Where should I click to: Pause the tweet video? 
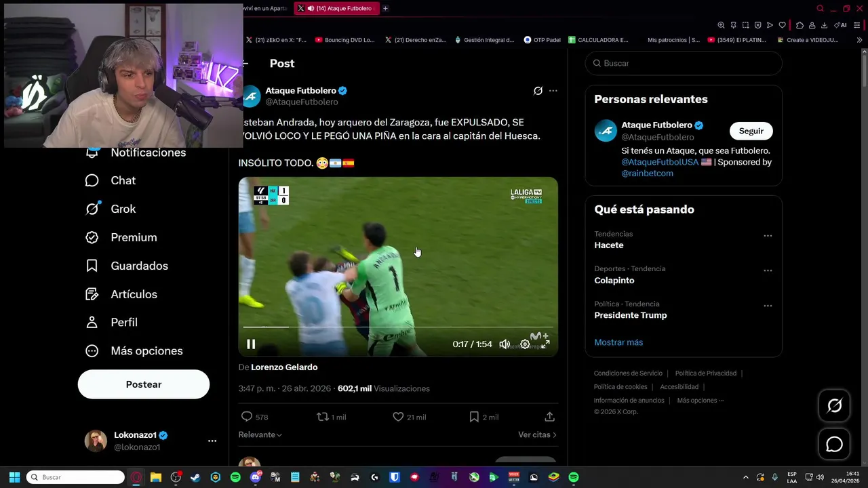251,344
